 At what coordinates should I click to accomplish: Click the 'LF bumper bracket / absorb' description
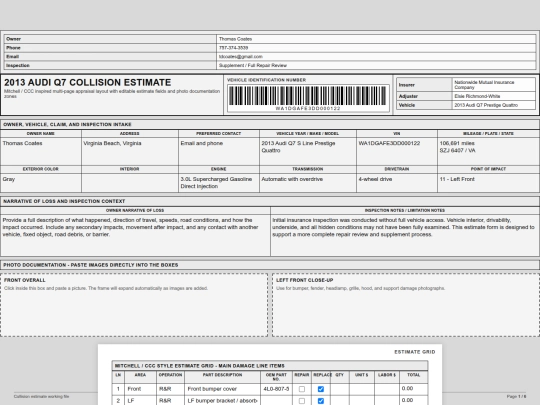click(222, 401)
